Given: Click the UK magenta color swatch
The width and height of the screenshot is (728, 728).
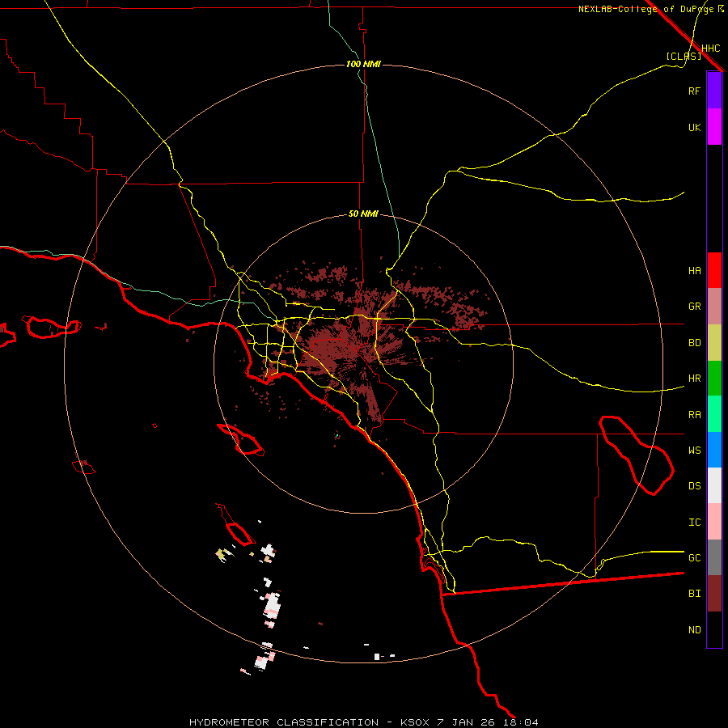Looking at the screenshot, I should [x=714, y=127].
